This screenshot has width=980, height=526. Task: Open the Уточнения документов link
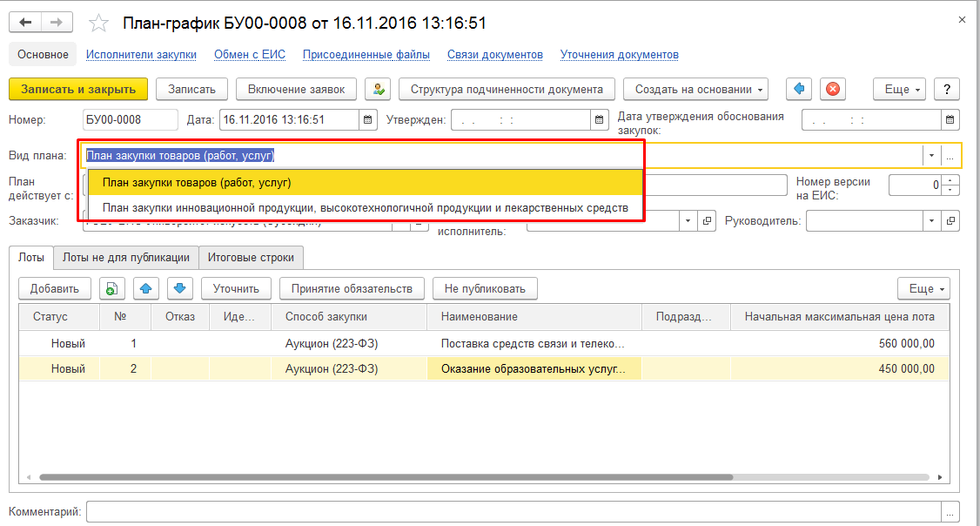[x=620, y=54]
